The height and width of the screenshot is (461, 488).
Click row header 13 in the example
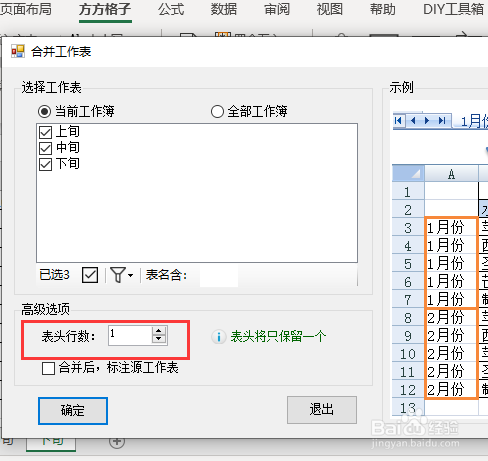(x=408, y=408)
